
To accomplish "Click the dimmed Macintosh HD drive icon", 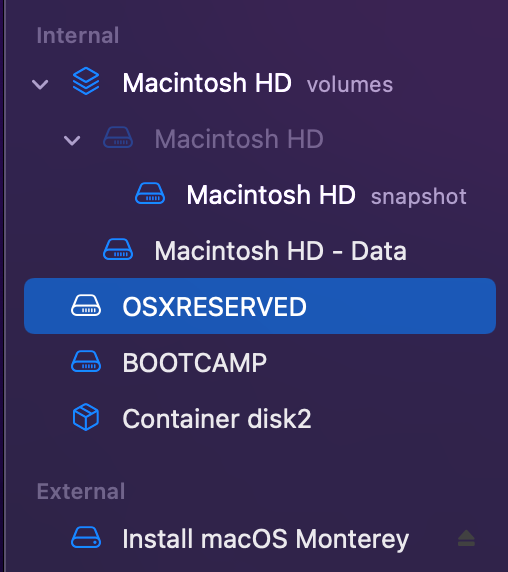I will pyautogui.click(x=118, y=138).
